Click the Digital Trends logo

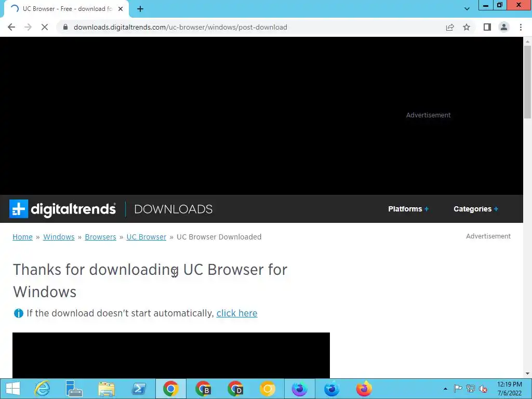(x=62, y=209)
